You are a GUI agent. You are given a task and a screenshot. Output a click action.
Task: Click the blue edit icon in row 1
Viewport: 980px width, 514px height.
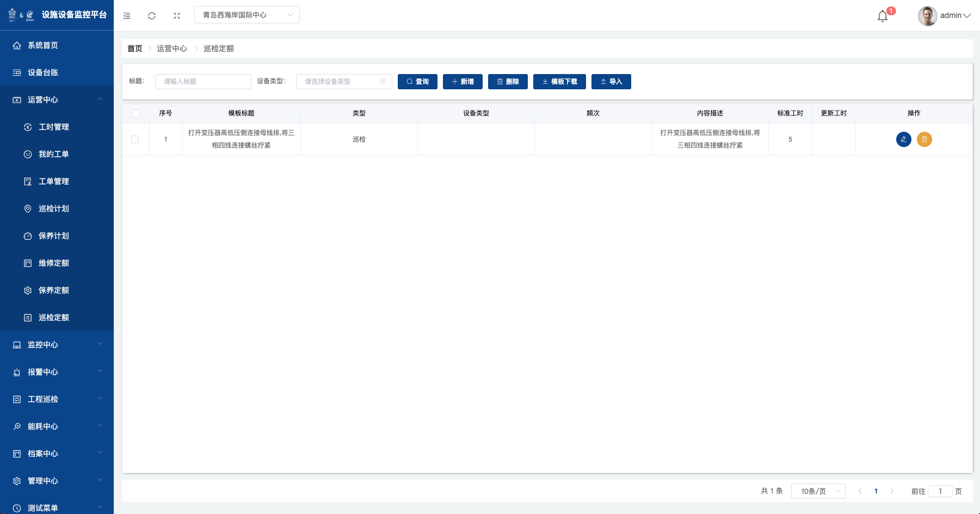[903, 139]
